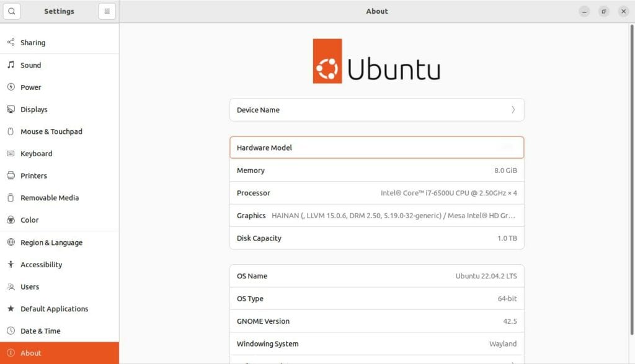Expand the Device Name row
Viewport: 635px width, 364px height.
376,110
